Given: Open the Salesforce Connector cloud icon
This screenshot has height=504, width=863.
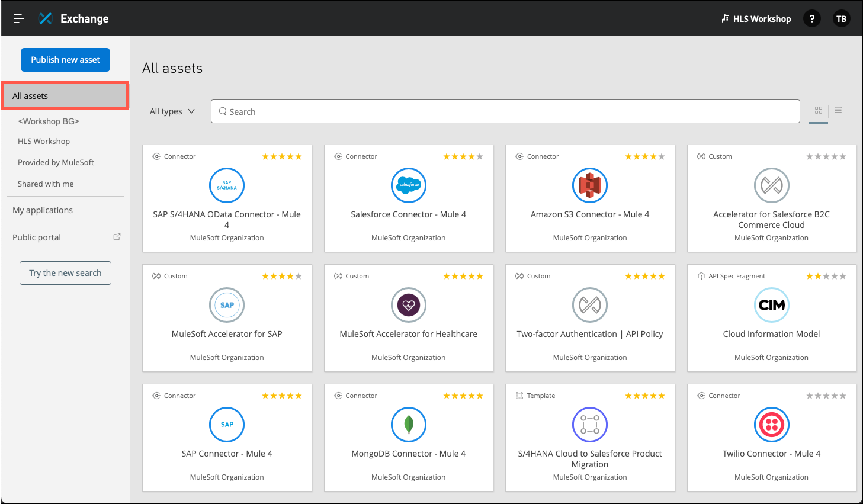Looking at the screenshot, I should 409,185.
